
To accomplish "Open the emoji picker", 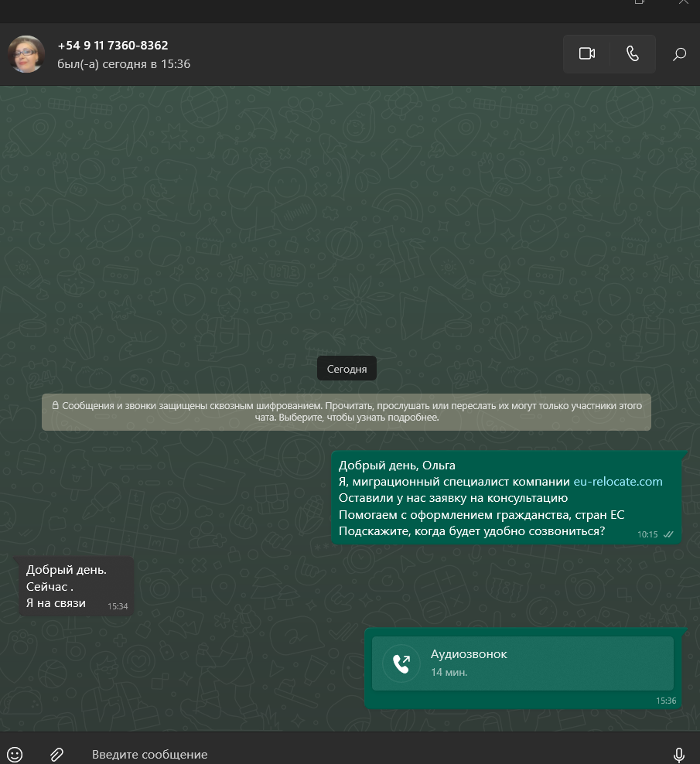I will pyautogui.click(x=15, y=754).
